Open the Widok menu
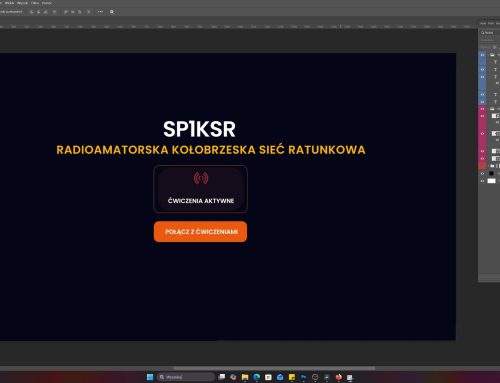 pos(9,3)
